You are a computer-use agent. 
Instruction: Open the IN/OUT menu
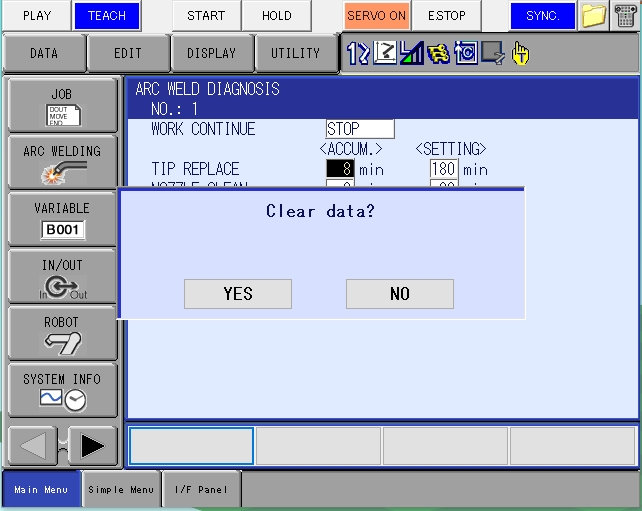click(x=62, y=276)
